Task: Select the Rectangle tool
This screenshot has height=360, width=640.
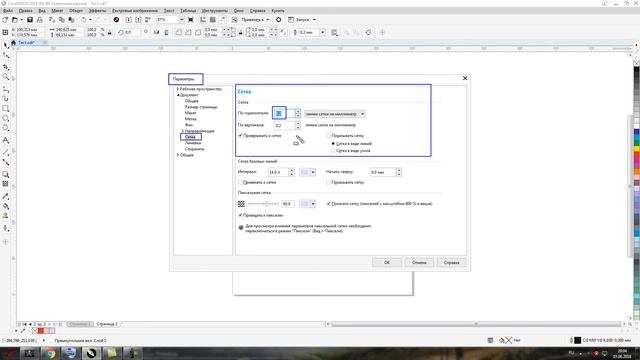Action: pyautogui.click(x=6, y=109)
